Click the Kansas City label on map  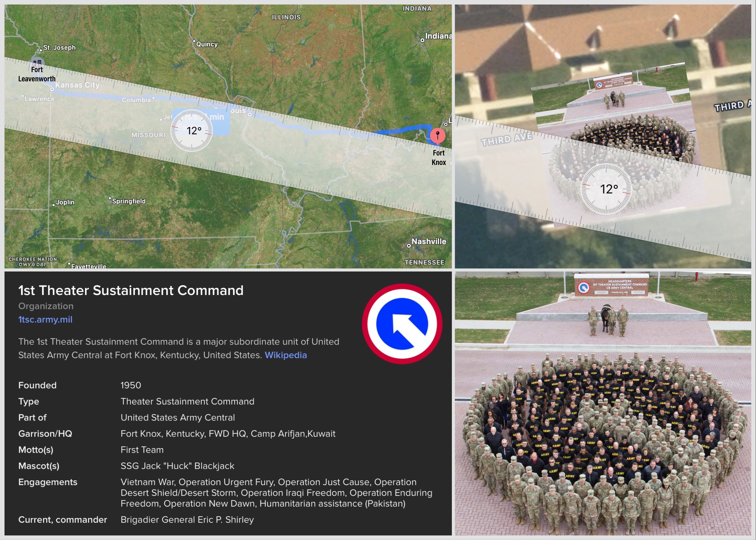click(x=77, y=85)
